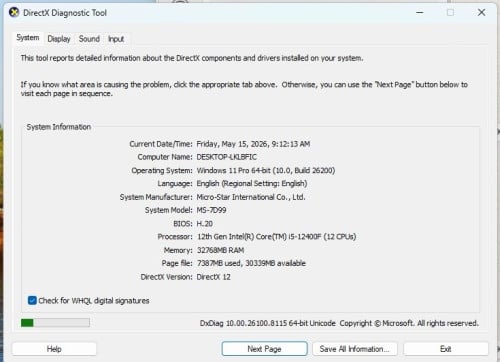Viewport: 500px width, 362px height.
Task: Click the Windows 11 Pro operating system value
Action: click(266, 170)
